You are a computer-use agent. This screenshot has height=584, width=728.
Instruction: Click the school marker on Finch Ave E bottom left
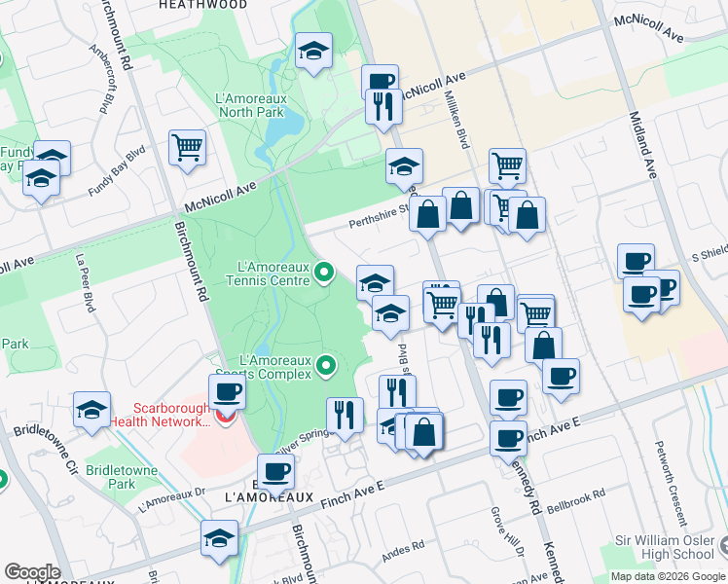(x=220, y=538)
